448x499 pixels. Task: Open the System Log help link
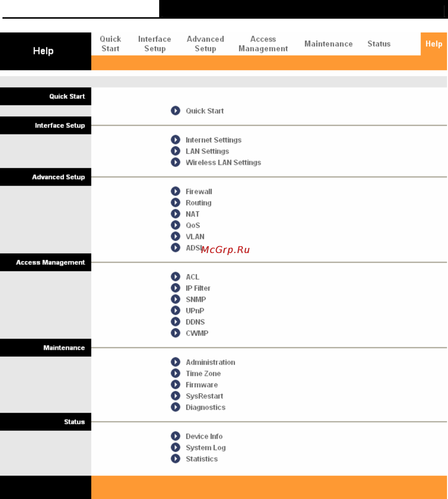click(x=206, y=448)
